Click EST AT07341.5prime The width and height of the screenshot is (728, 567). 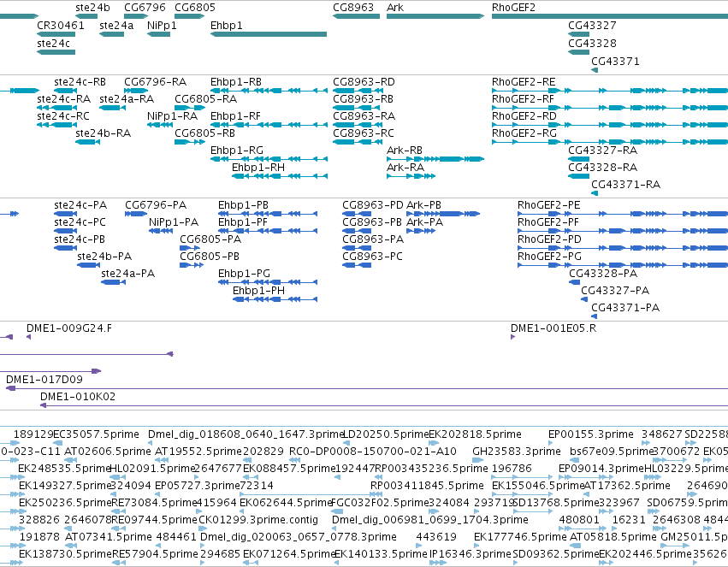pyautogui.click(x=108, y=537)
